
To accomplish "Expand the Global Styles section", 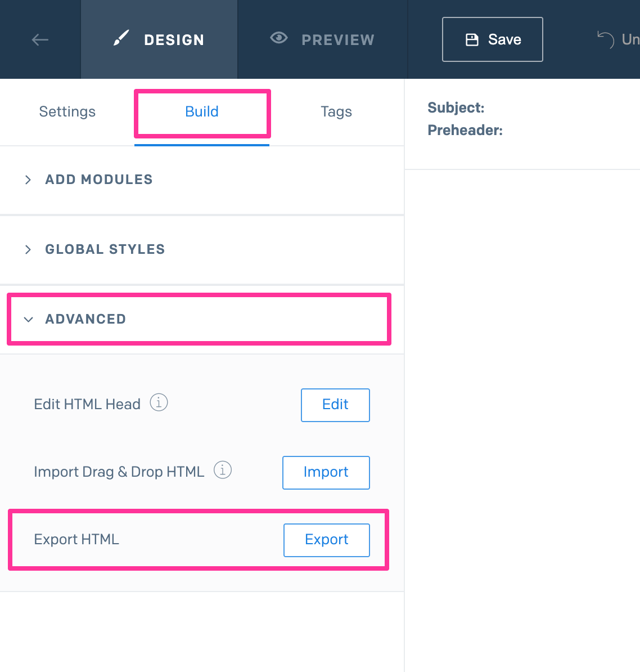I will click(x=105, y=249).
